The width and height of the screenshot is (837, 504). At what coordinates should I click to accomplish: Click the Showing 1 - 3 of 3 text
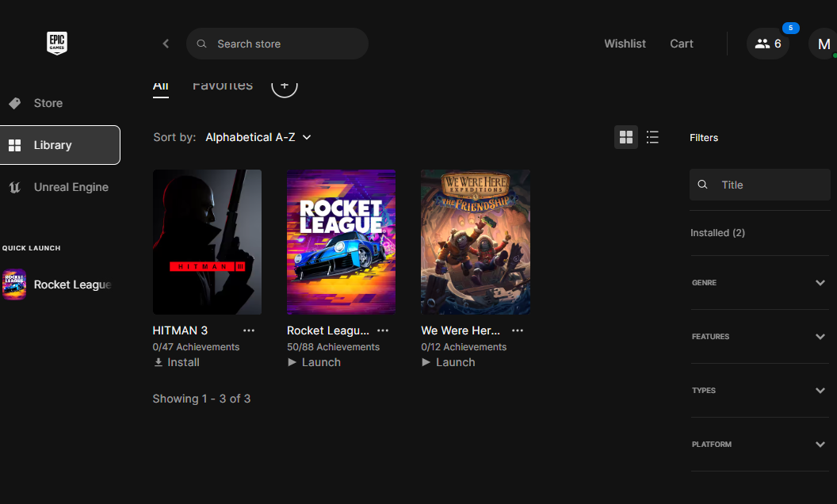click(201, 399)
